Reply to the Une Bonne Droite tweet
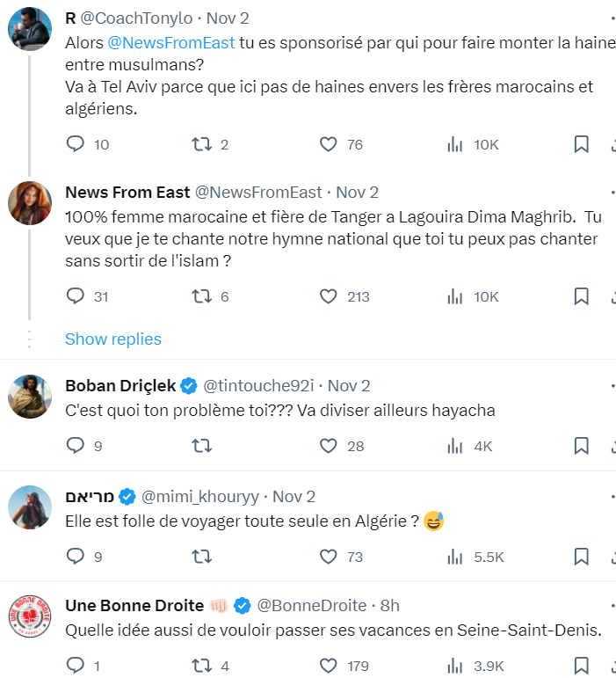The image size is (616, 678). pyautogui.click(x=76, y=666)
